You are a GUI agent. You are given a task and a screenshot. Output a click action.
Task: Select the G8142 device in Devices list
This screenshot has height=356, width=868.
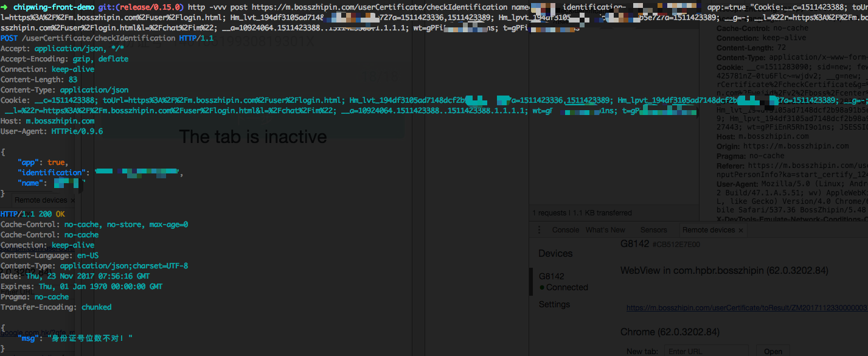click(551, 276)
